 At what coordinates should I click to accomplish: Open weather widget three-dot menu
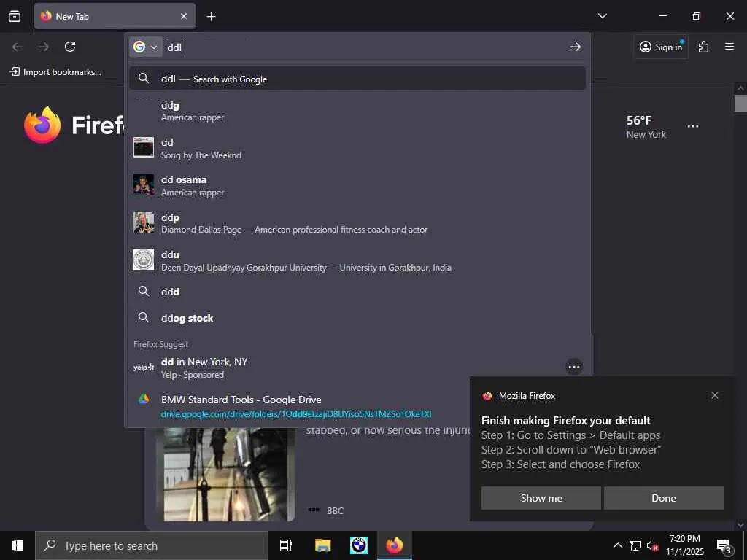(693, 126)
